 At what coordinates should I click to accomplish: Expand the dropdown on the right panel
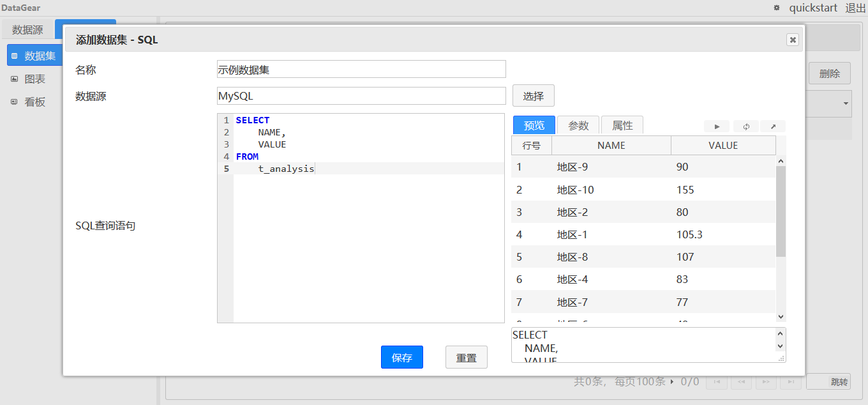[846, 103]
